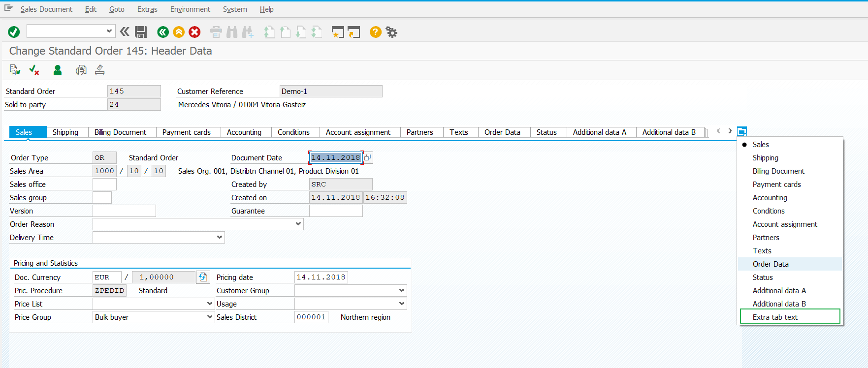Viewport: 868px width, 368px height.
Task: Click the Pricing date field
Action: (x=321, y=277)
